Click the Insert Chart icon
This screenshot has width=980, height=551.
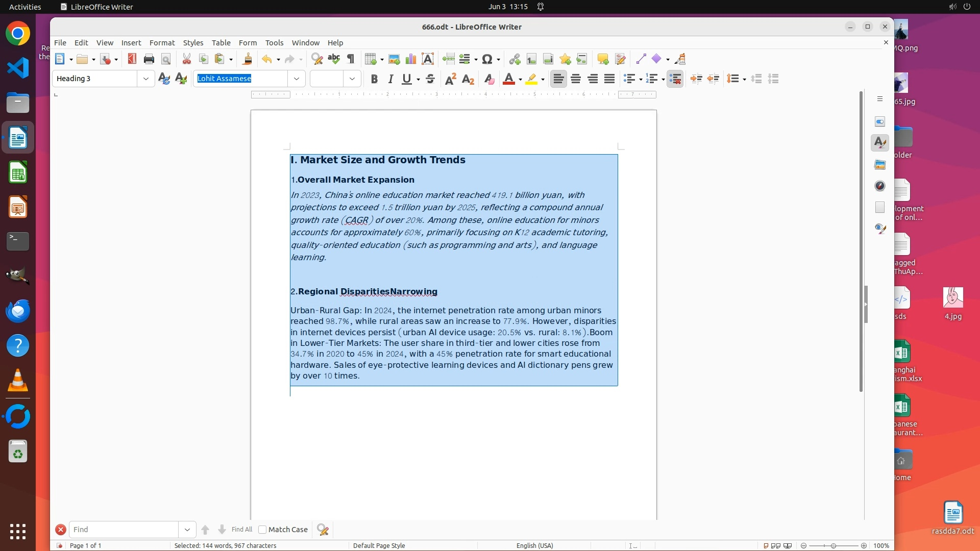point(410,59)
